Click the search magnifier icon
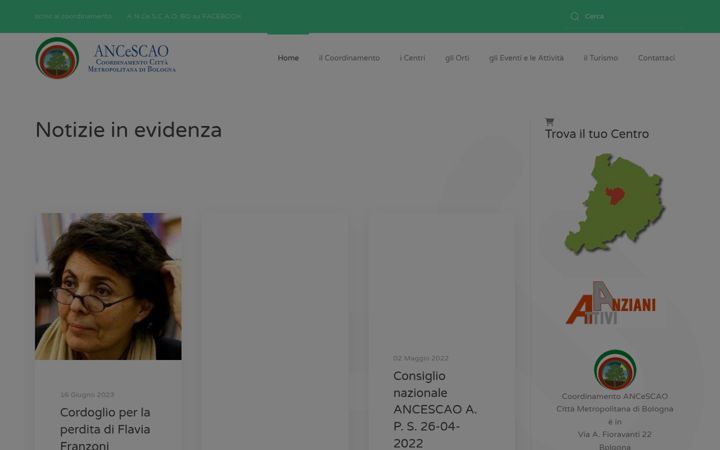 [x=574, y=17]
